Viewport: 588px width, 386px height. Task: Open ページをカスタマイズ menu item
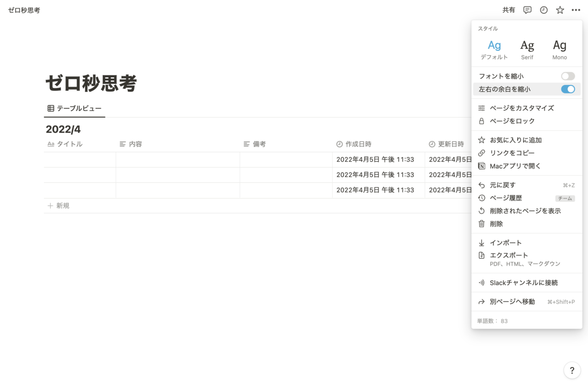(527, 108)
